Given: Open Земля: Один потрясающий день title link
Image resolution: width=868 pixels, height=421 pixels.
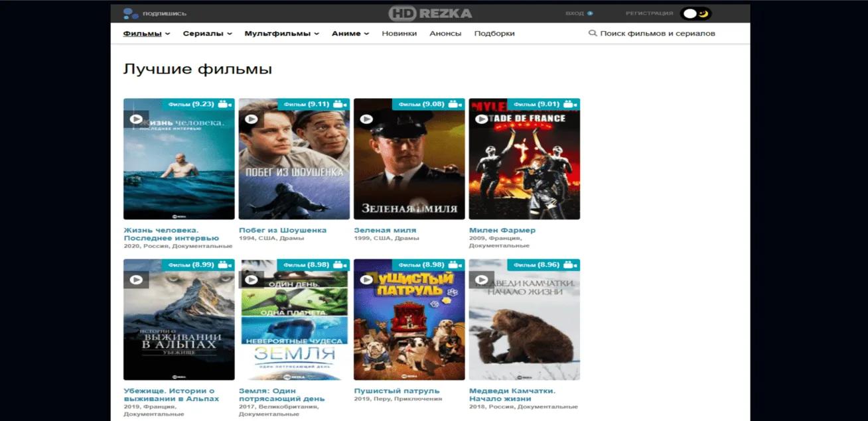Looking at the screenshot, I should [282, 394].
